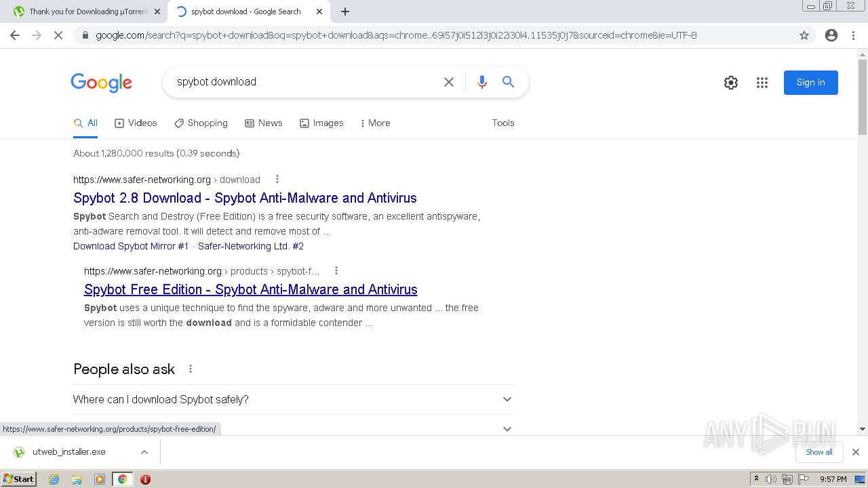Click the Chrome address bar URL
This screenshot has height=488, width=868.
396,35
